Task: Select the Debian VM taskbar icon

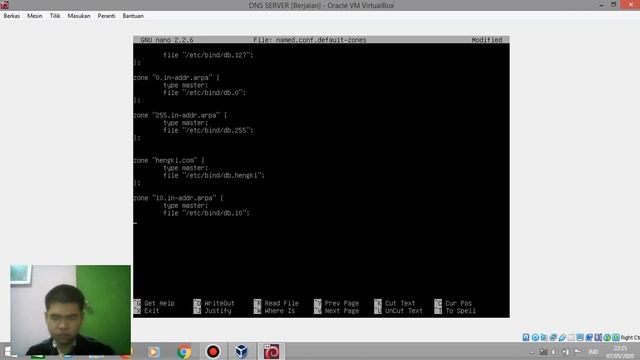Action: tap(271, 351)
